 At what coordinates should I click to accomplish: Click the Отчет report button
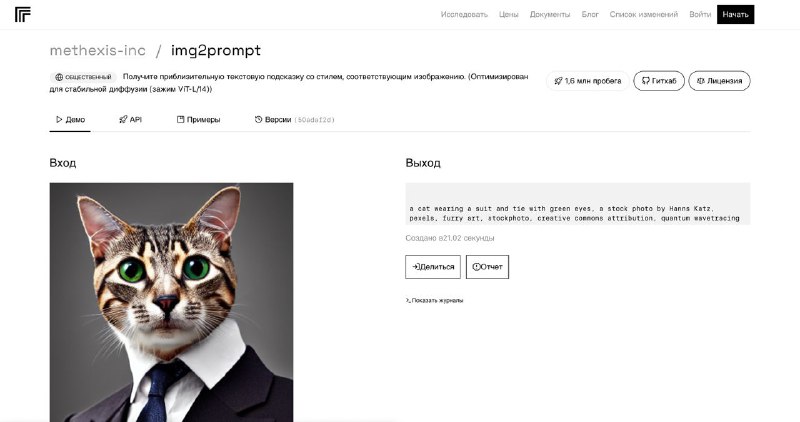point(487,267)
